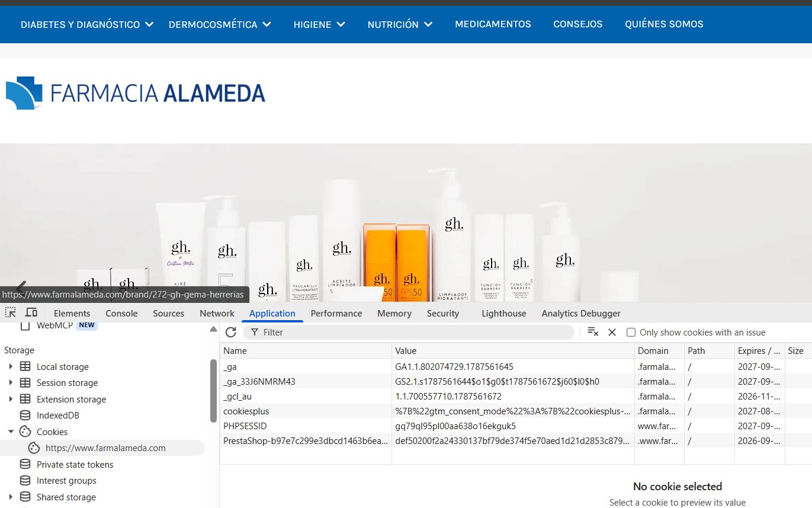Image resolution: width=812 pixels, height=508 pixels.
Task: Select the _ga_33J6NMRM43 cookie row
Action: click(x=516, y=382)
